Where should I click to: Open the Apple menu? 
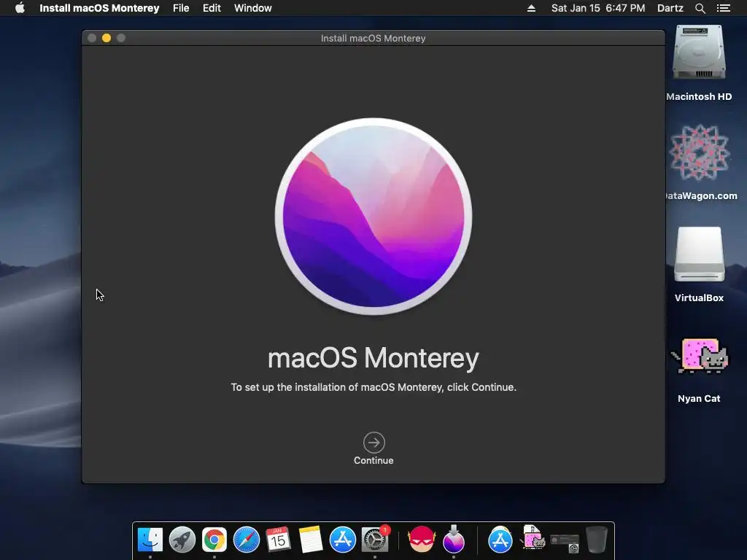pos(20,8)
